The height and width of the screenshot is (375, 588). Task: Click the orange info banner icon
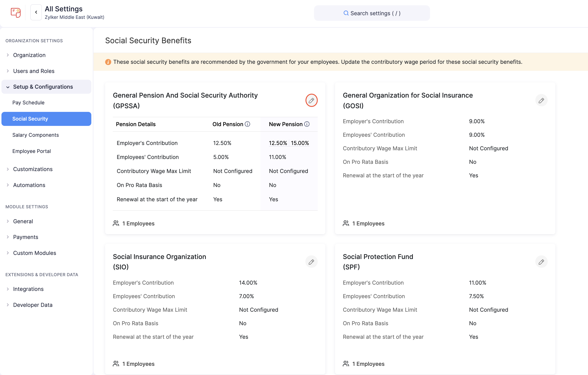tap(108, 62)
